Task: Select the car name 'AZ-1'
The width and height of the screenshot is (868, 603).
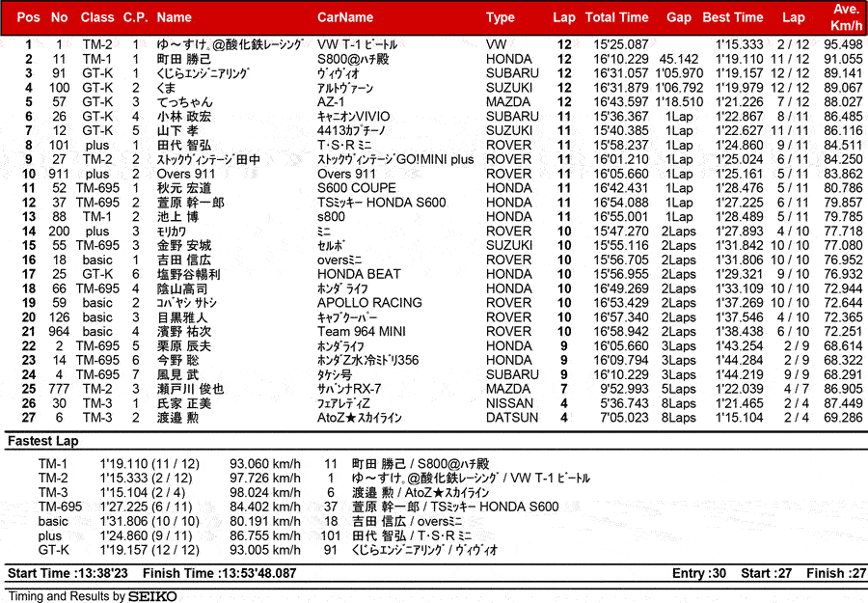Action: (x=331, y=102)
